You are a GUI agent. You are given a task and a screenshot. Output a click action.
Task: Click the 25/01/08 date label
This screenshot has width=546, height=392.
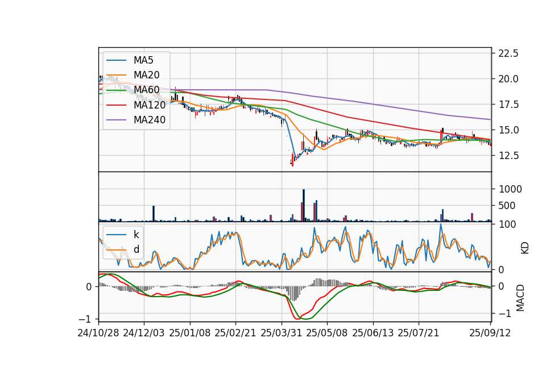[190, 333]
